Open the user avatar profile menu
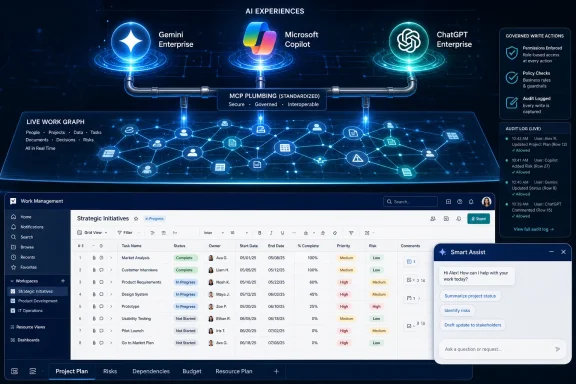This screenshot has width=576, height=384. pyautogui.click(x=486, y=201)
